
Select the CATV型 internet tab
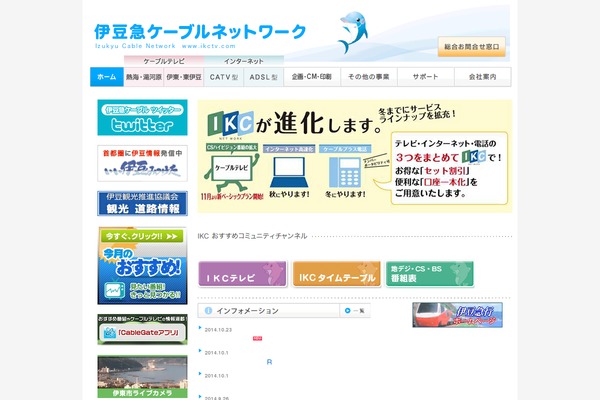point(224,77)
